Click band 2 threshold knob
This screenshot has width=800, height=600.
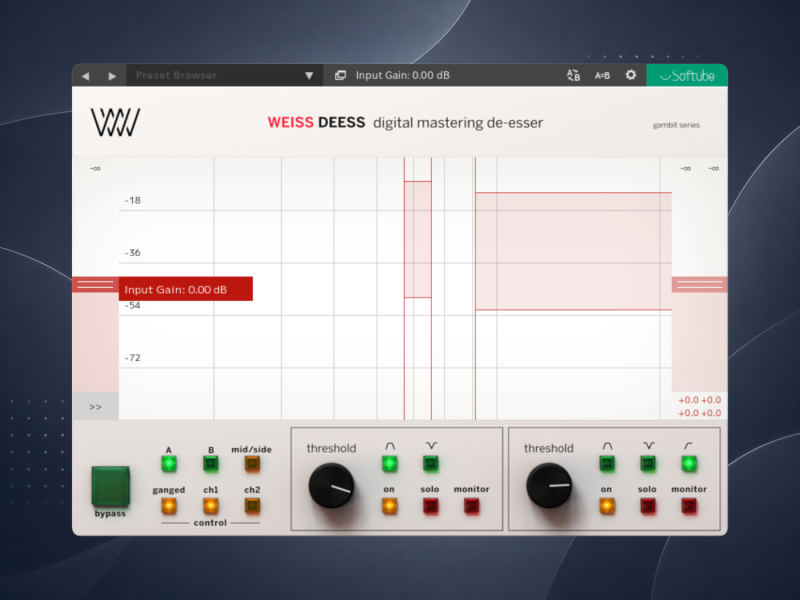point(549,486)
